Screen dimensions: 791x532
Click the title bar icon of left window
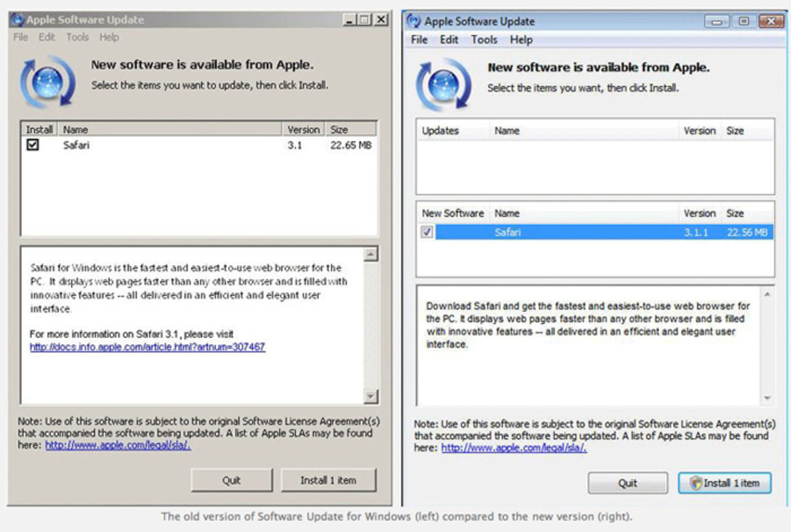click(17, 20)
